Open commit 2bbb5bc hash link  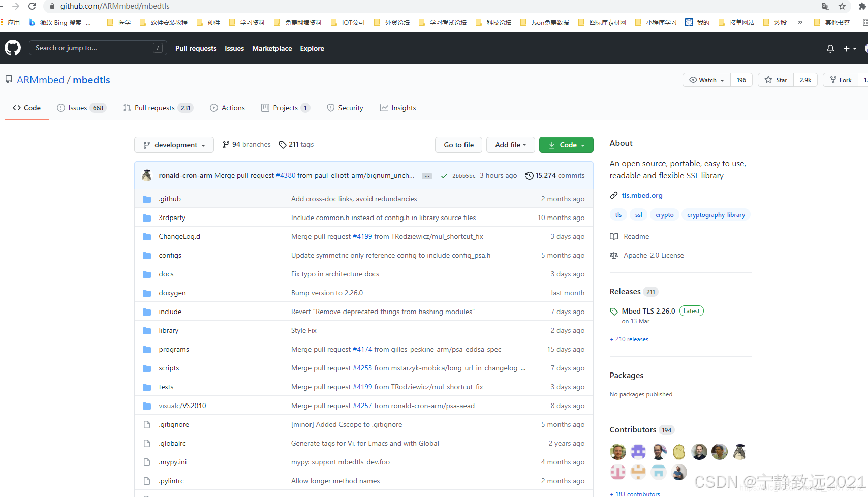pyautogui.click(x=464, y=176)
